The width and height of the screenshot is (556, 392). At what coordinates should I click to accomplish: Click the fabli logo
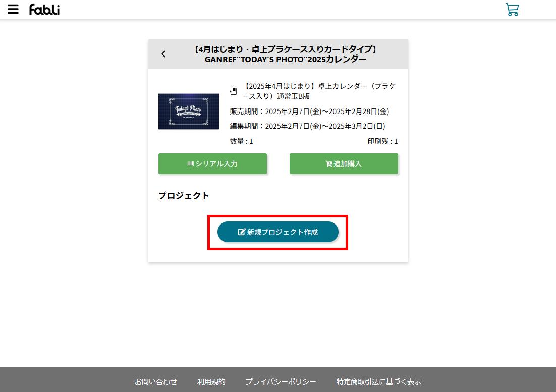click(x=44, y=10)
